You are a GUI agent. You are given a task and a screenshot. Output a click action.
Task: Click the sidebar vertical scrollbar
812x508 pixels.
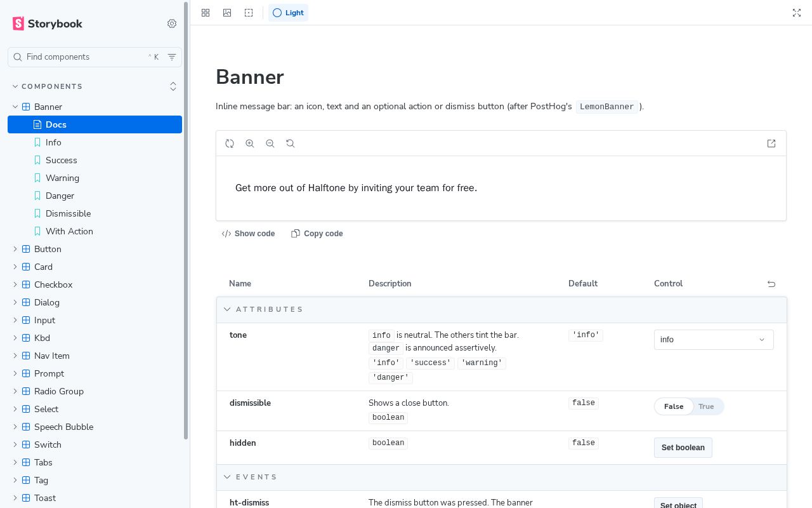point(186,221)
